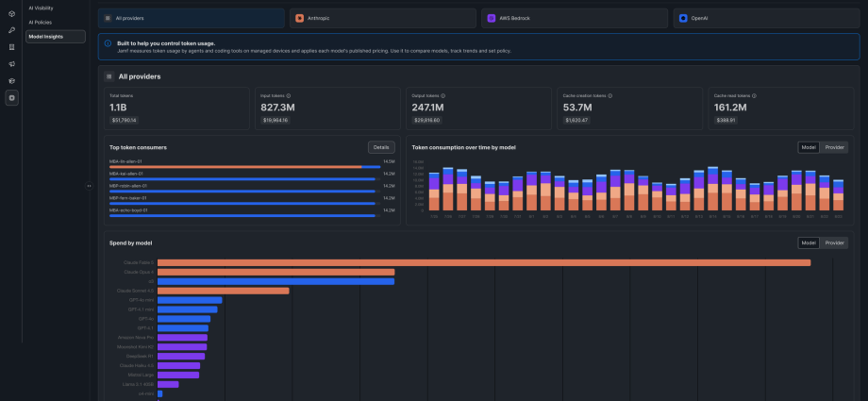Show the info tooltip for Cache creation tokens
This screenshot has width=868, height=401.
tap(610, 96)
